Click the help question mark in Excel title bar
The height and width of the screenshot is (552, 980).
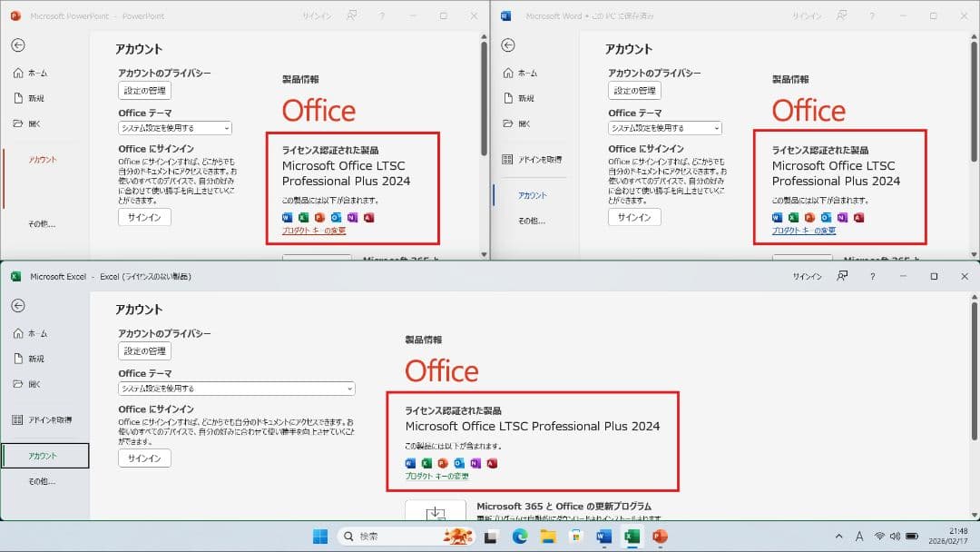[x=872, y=276]
